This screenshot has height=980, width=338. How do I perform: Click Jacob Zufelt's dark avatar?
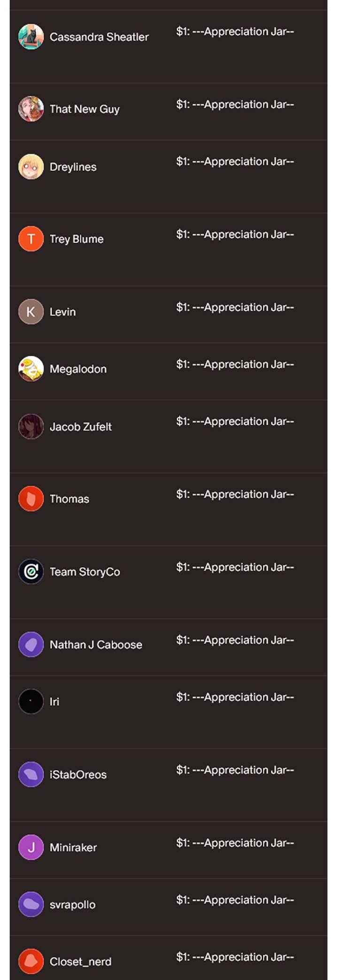pos(31,427)
